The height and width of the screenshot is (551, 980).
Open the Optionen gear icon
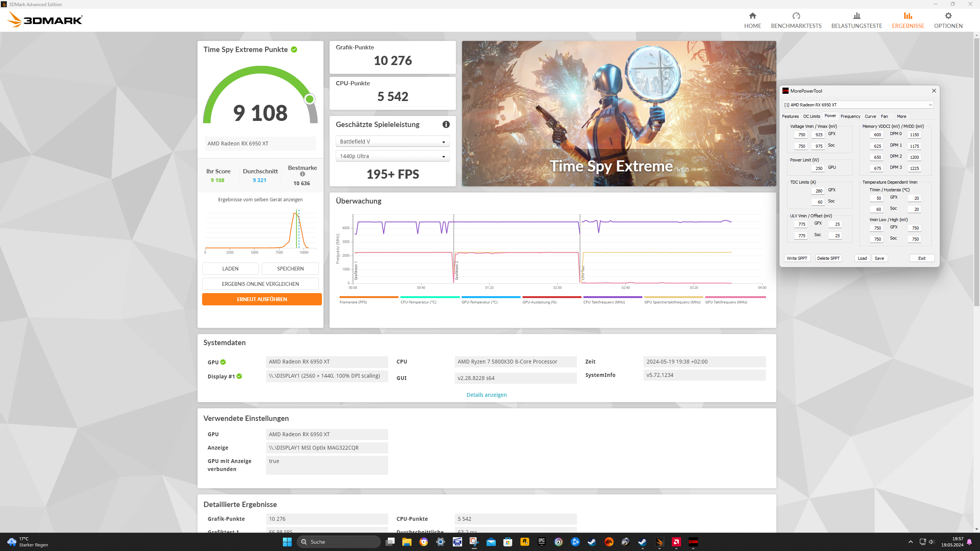pyautogui.click(x=948, y=16)
